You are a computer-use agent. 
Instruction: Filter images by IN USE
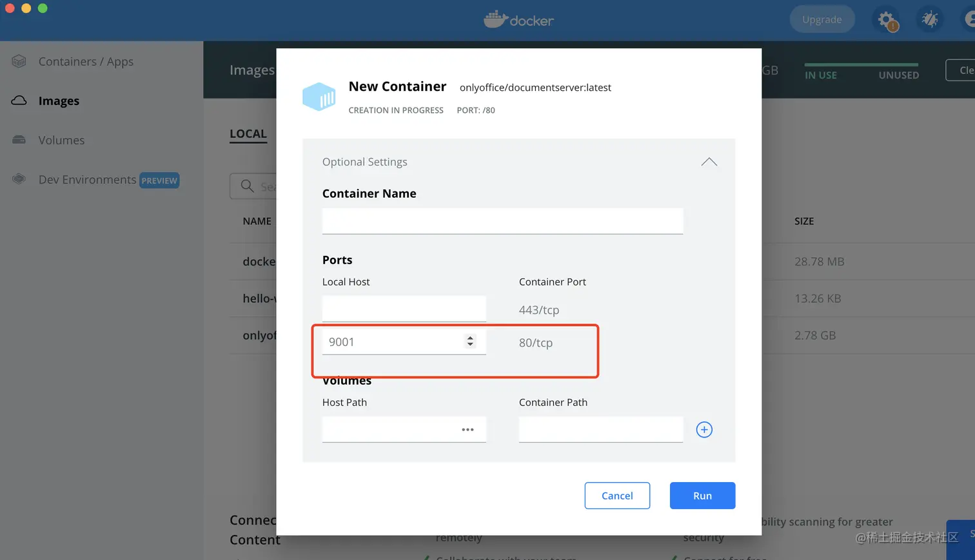[x=821, y=75]
